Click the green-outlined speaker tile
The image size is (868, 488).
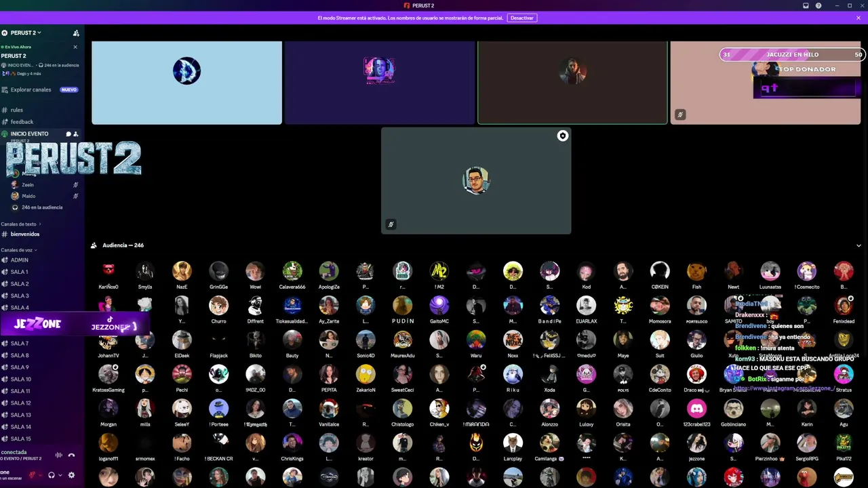click(572, 83)
